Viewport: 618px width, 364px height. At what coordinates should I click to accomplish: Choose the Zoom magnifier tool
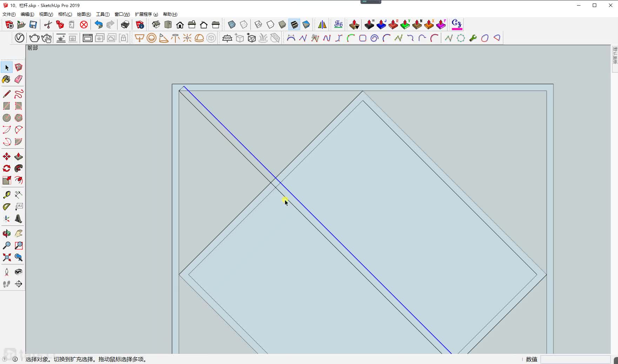click(7, 245)
